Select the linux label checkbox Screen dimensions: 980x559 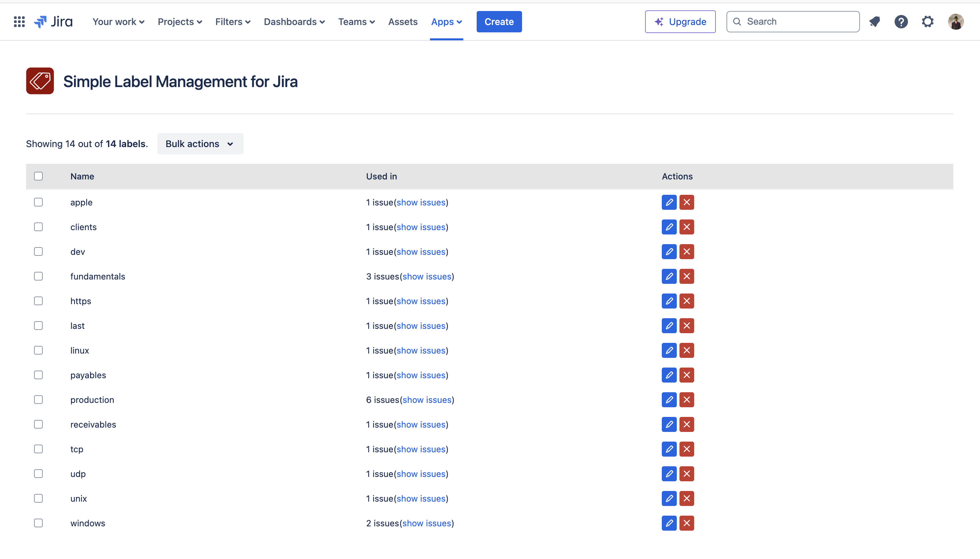tap(38, 350)
